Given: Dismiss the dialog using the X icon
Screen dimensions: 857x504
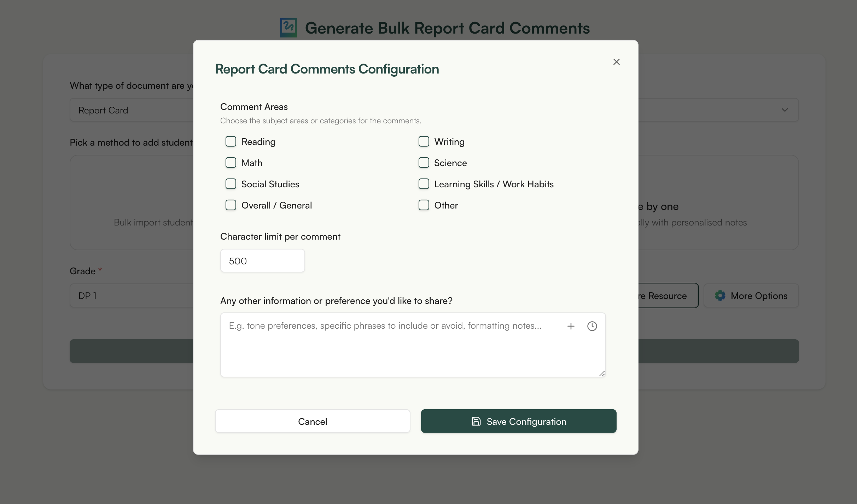Looking at the screenshot, I should click(x=616, y=61).
